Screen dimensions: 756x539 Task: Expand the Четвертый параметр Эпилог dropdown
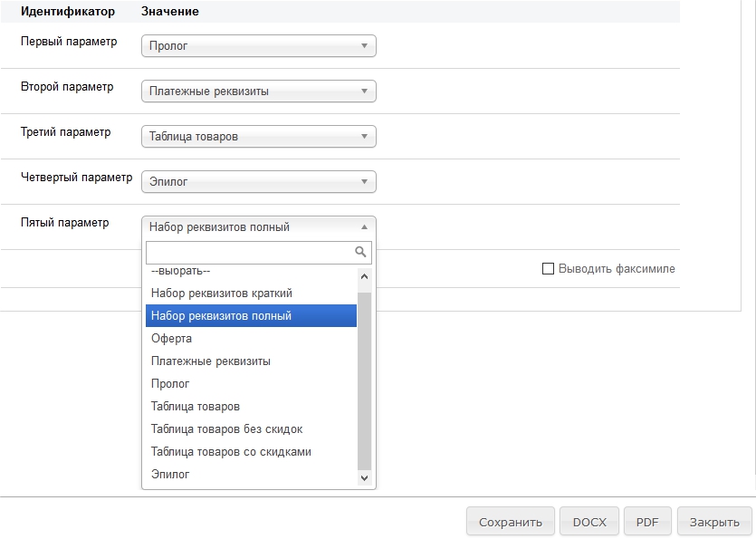[258, 182]
